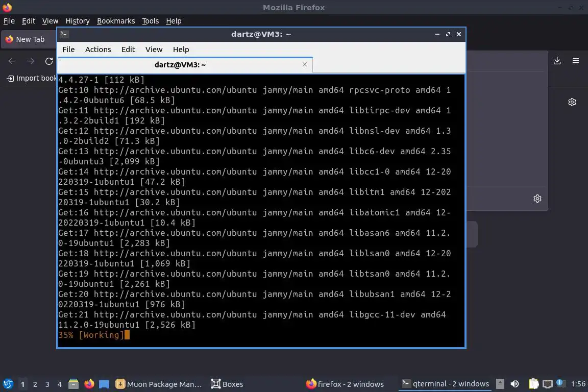Open the terminal File menu
The image size is (588, 392).
[x=68, y=50]
